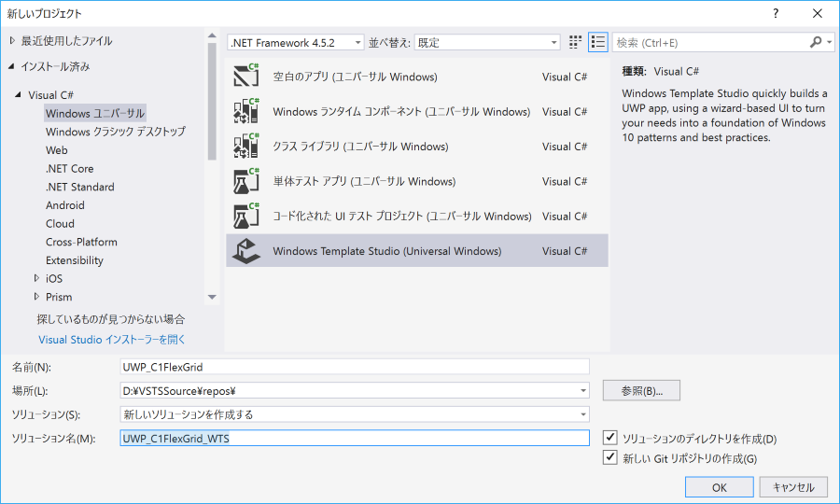Image resolution: width=840 pixels, height=504 pixels.
Task: Switch to small icons grid view
Action: 575,42
